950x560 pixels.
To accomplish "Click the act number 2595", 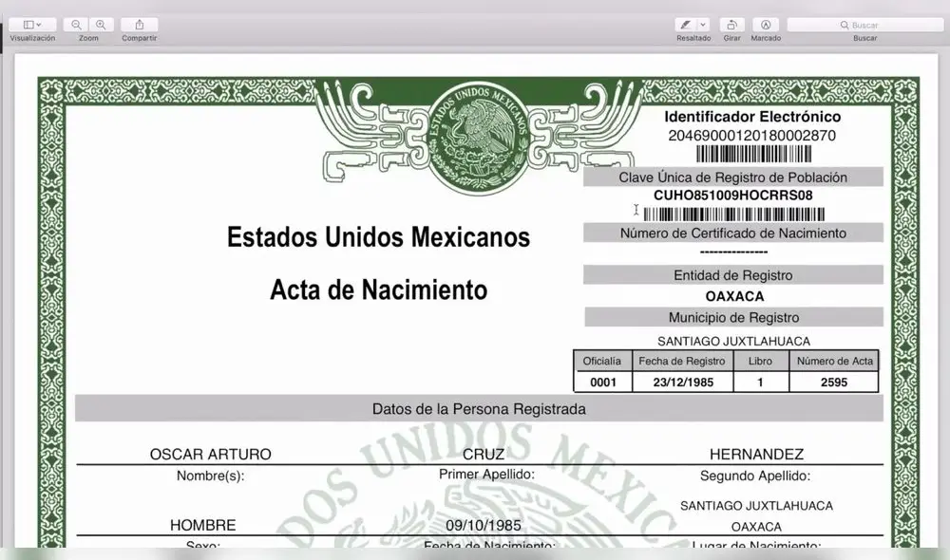I will point(834,381).
